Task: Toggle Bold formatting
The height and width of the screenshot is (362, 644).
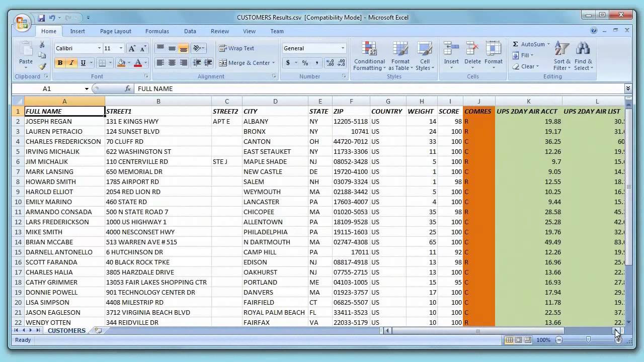Action: (60, 63)
